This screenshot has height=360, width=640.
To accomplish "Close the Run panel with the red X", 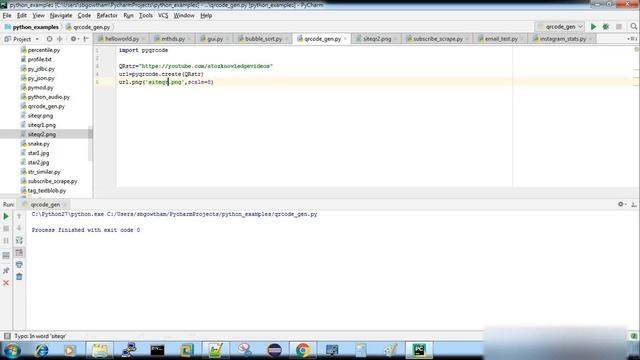I will (6, 283).
